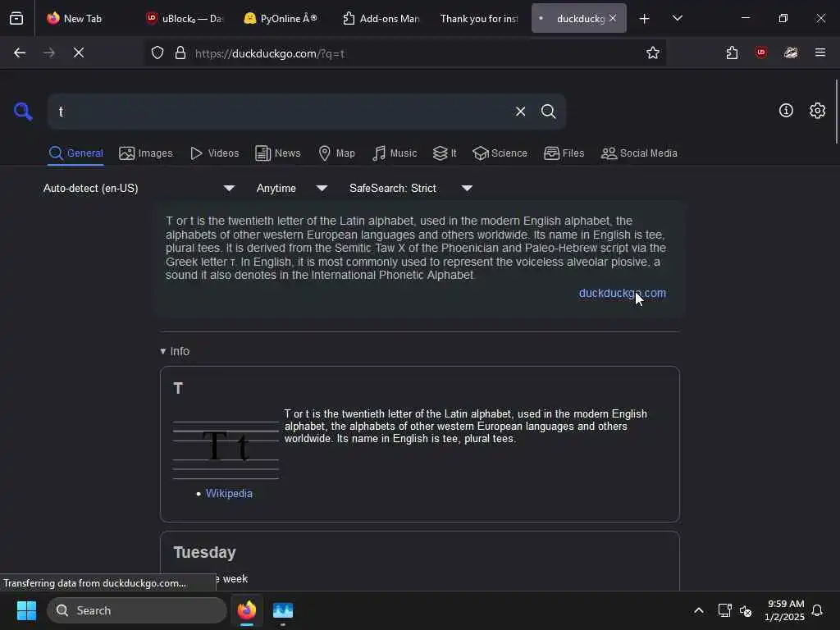This screenshot has height=630, width=840.
Task: Open the clock showing 9:59 AM
Action: coord(784,610)
